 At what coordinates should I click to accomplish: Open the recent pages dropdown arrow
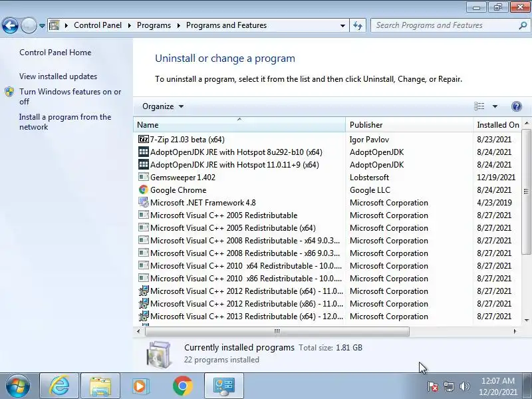(x=42, y=25)
